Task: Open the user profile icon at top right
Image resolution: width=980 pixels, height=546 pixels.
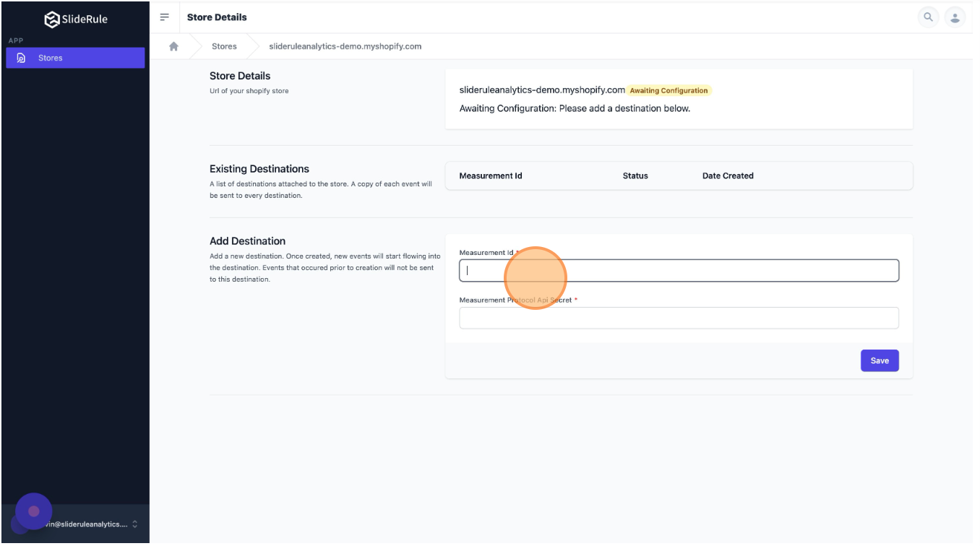Action: tap(955, 17)
